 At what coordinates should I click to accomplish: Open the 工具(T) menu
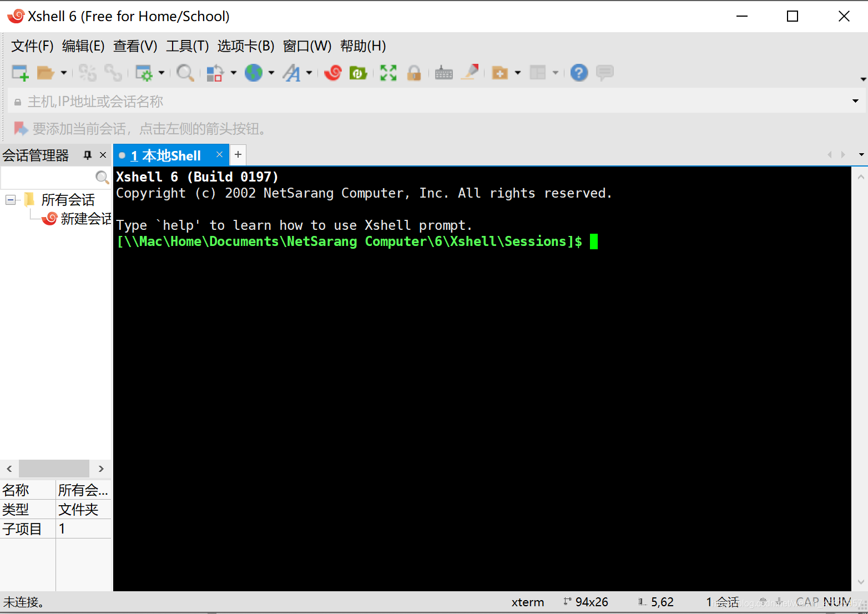coord(188,46)
